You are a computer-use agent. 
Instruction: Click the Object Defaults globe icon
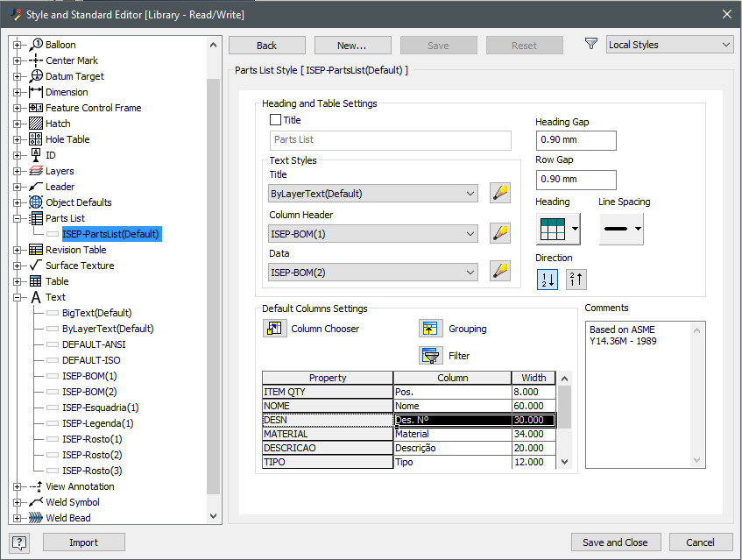36,202
